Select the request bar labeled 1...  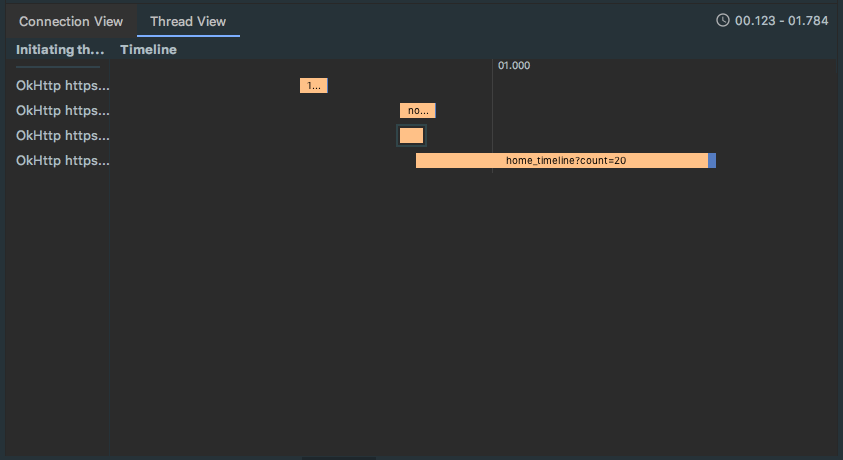click(313, 85)
